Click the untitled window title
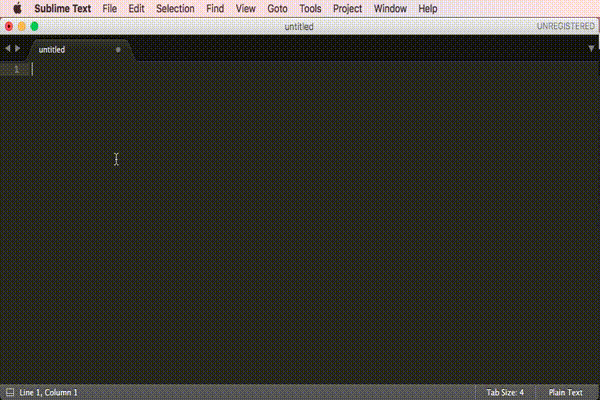 (x=299, y=26)
